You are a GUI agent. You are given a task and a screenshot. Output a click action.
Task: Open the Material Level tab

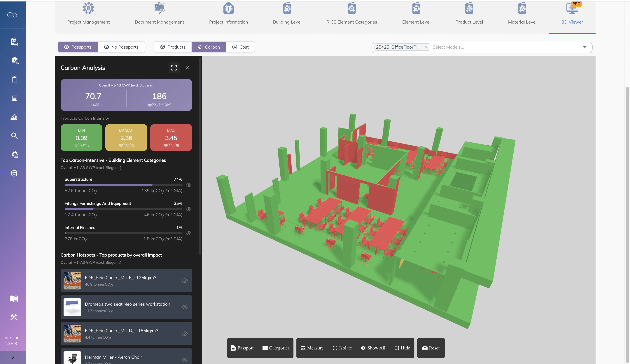[x=522, y=14]
